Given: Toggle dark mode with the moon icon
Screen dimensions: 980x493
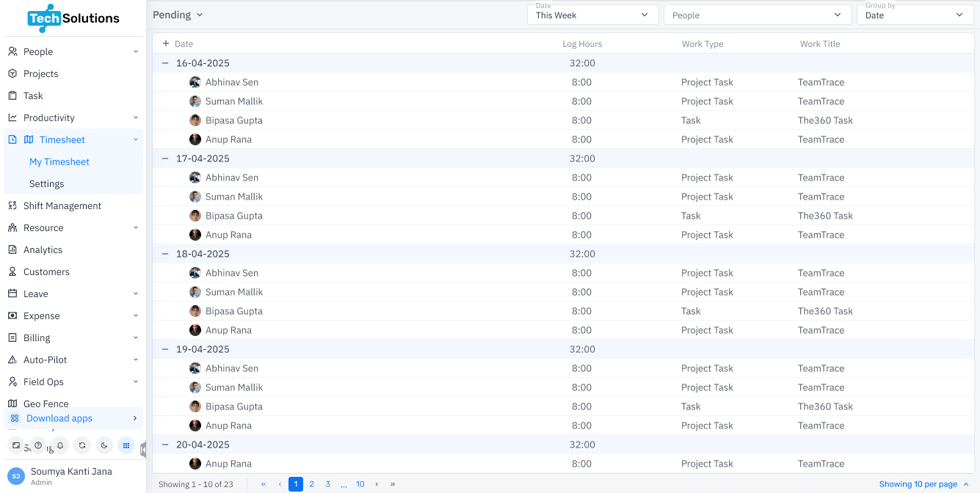Looking at the screenshot, I should point(104,445).
